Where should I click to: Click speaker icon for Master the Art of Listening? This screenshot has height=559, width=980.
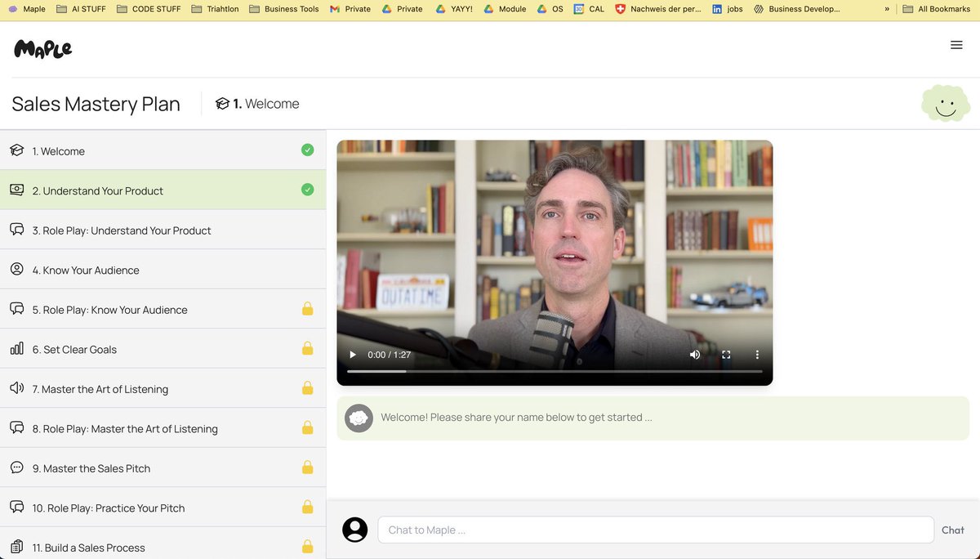coord(16,388)
